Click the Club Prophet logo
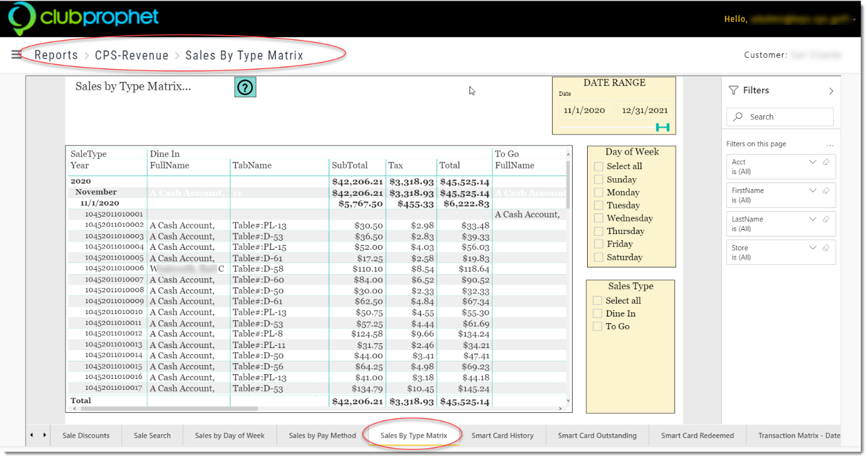Image resolution: width=868 pixels, height=459 pixels. pyautogui.click(x=83, y=18)
